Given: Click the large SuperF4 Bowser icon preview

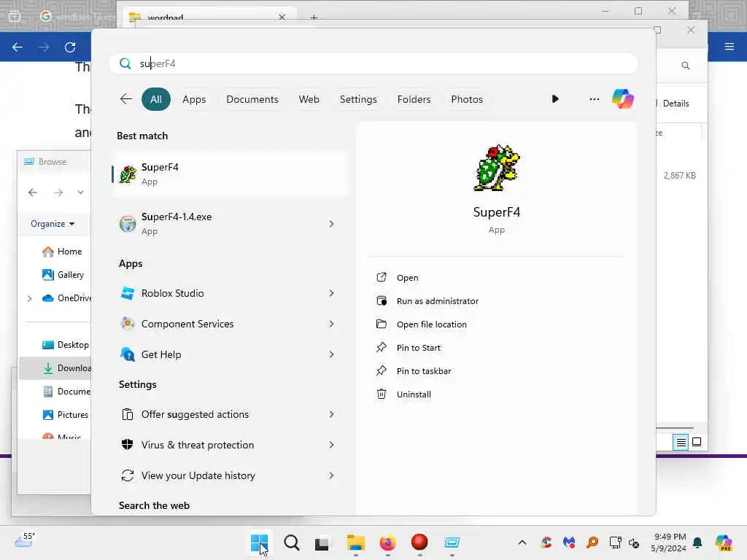Looking at the screenshot, I should [496, 168].
